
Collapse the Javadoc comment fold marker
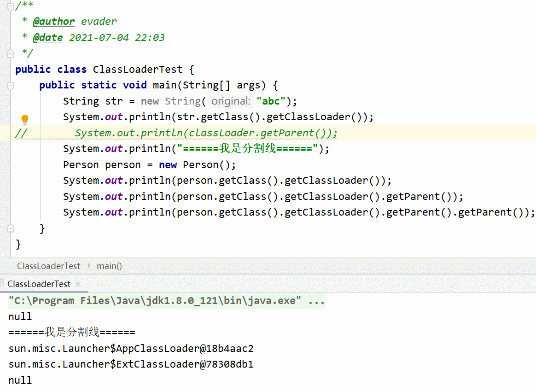(11, 6)
